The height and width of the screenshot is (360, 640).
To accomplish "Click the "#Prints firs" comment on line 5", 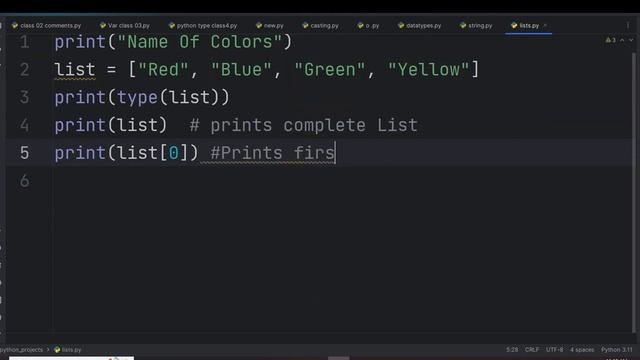I will click(272, 153).
